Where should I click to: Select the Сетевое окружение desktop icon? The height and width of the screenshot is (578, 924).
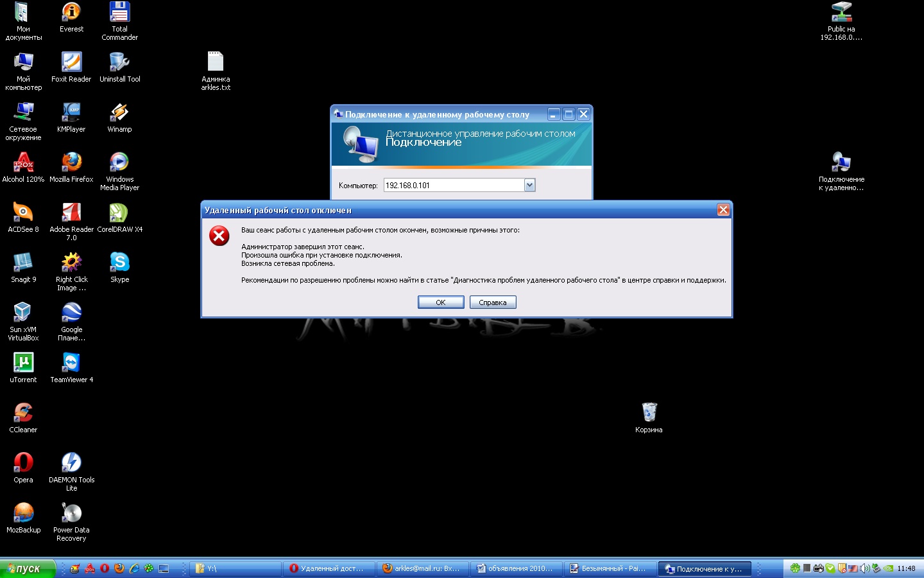pos(23,122)
